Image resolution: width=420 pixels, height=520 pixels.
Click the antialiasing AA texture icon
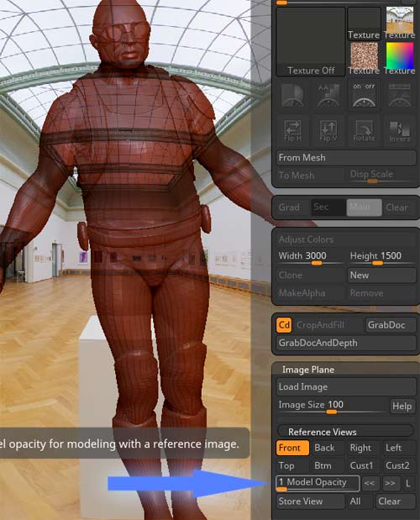click(x=328, y=95)
